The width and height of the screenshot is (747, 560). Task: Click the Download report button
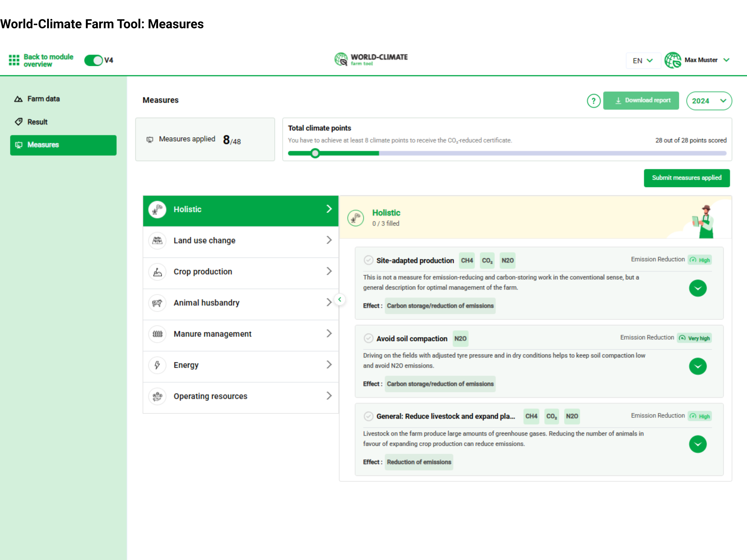[x=641, y=101]
